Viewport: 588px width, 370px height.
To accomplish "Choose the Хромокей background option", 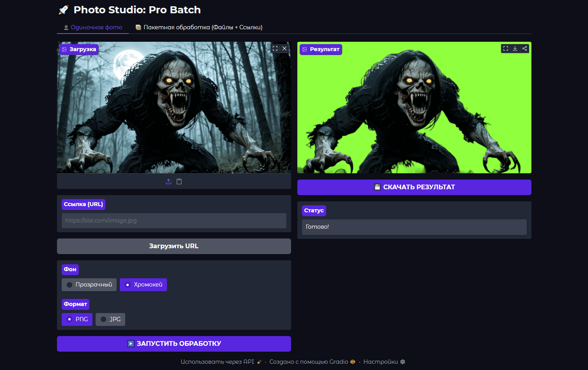I will [x=143, y=285].
